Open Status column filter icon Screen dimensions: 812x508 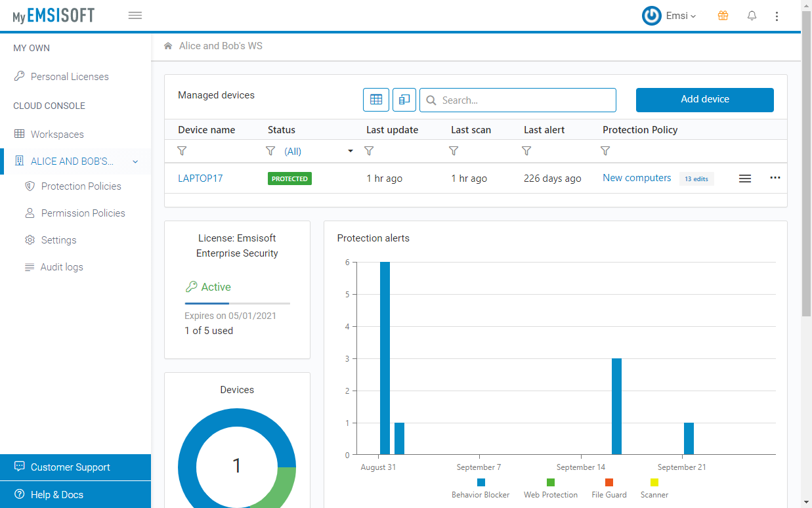tap(270, 151)
